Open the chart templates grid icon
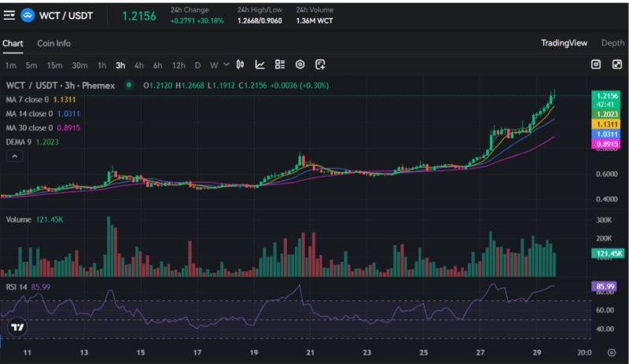Image resolution: width=629 pixels, height=364 pixels. click(x=280, y=64)
